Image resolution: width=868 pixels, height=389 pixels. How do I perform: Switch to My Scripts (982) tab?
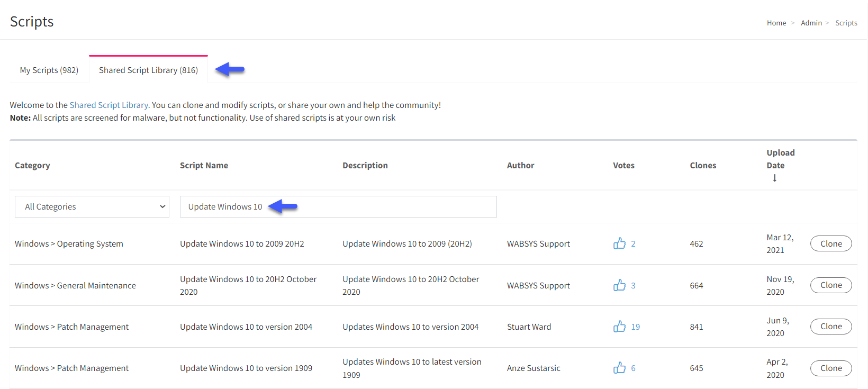click(x=49, y=70)
